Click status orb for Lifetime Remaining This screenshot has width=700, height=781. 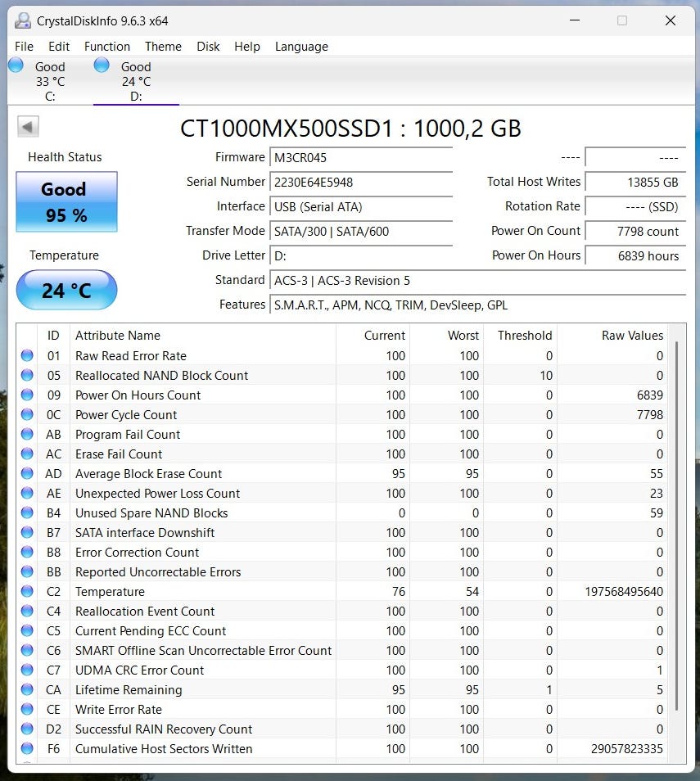click(x=27, y=689)
